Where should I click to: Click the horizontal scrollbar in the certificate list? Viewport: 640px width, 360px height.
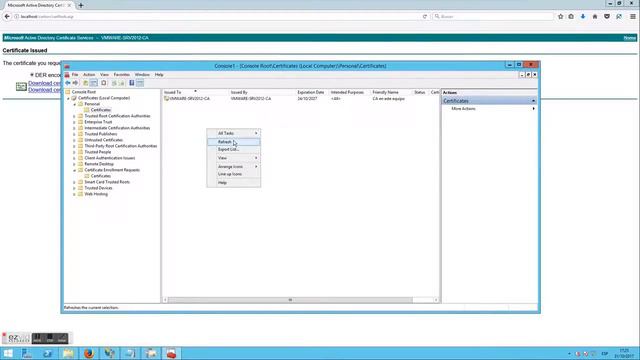pos(290,300)
